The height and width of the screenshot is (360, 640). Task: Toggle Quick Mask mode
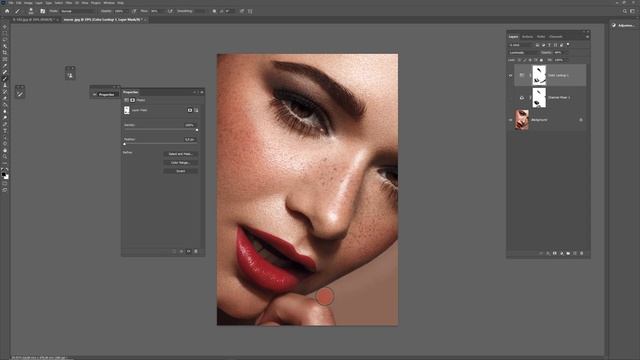5,183
